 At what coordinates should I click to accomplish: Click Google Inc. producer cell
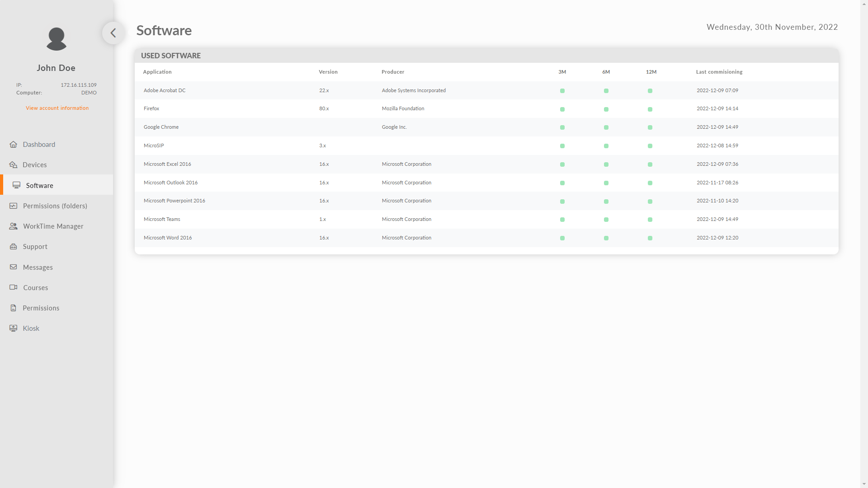pyautogui.click(x=394, y=127)
